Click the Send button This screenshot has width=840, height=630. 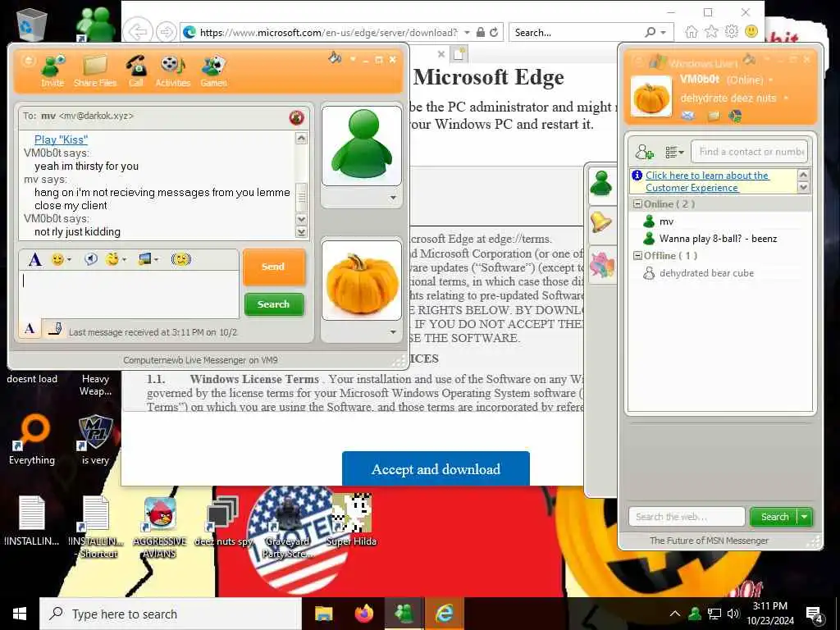pos(274,267)
